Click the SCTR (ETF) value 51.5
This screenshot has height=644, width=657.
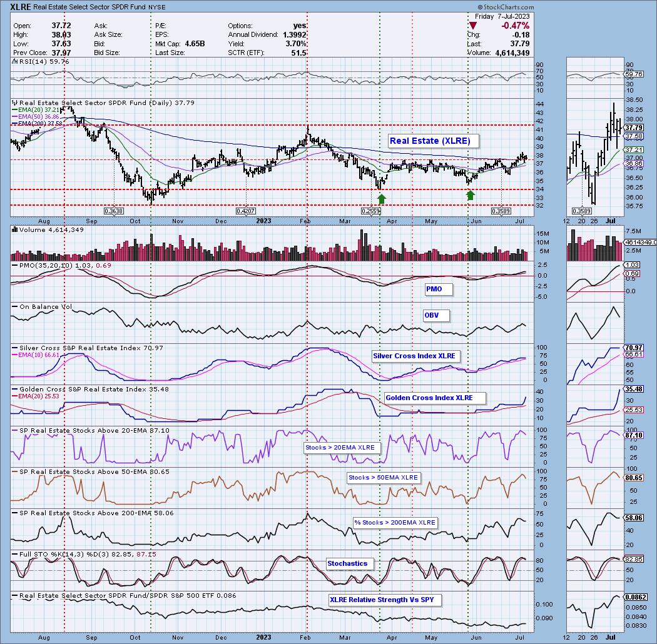coord(298,53)
